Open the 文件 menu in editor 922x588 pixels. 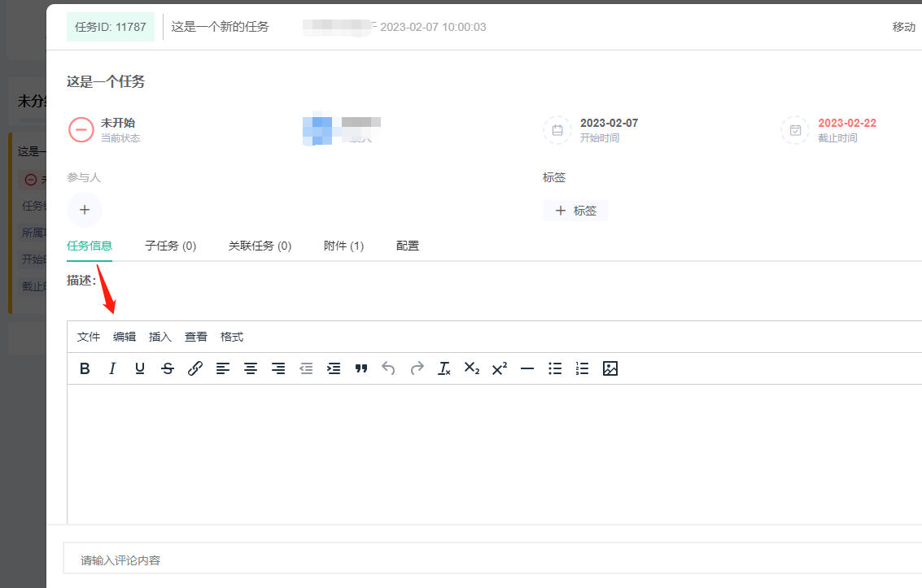tap(89, 337)
